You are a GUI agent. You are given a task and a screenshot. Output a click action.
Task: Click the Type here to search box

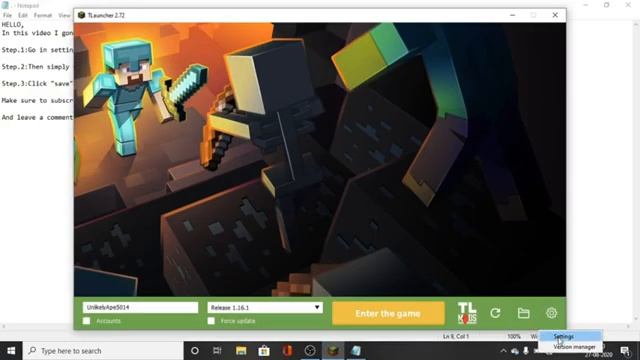[103, 351]
